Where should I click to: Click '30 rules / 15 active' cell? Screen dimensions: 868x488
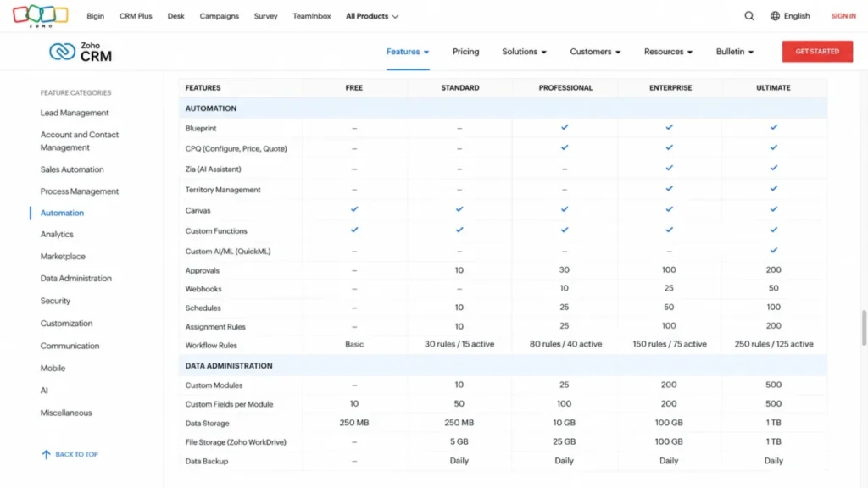click(x=459, y=344)
